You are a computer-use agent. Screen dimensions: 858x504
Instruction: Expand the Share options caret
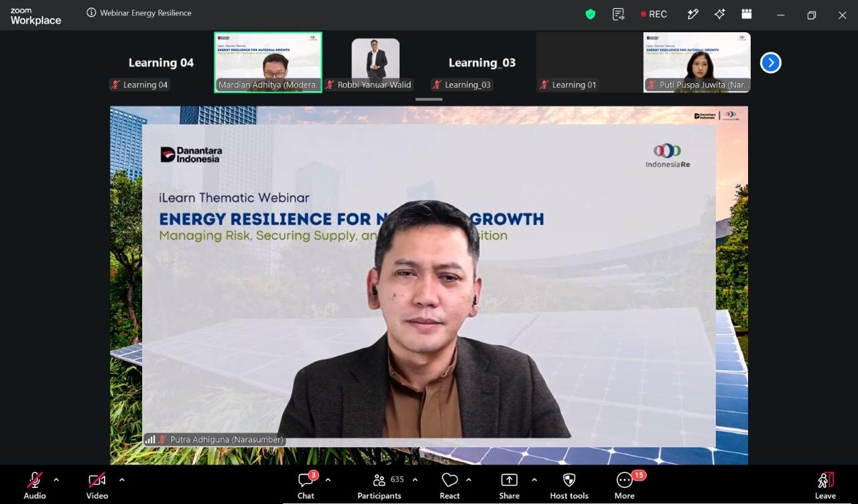[534, 480]
